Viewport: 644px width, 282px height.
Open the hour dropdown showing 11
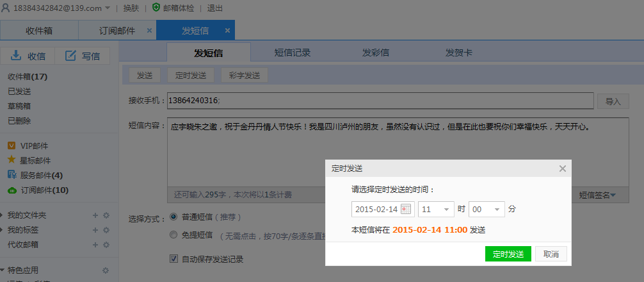coord(435,210)
